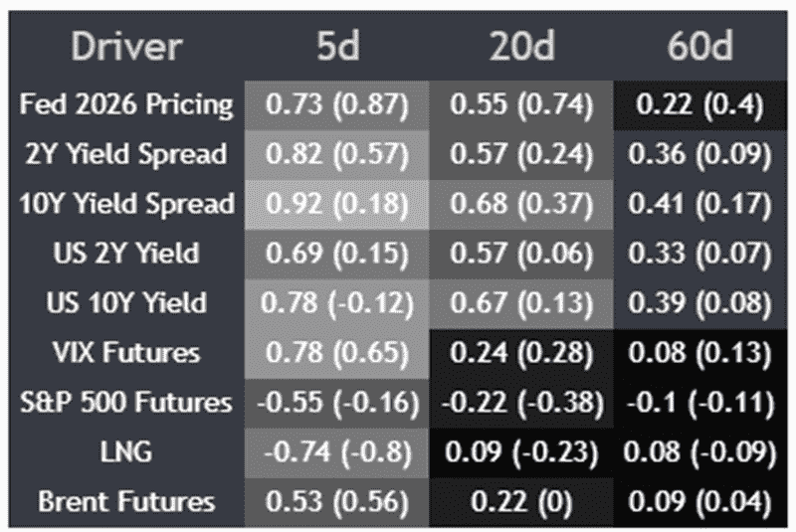Image resolution: width=796 pixels, height=532 pixels.
Task: Select the 60d column header
Action: (699, 46)
